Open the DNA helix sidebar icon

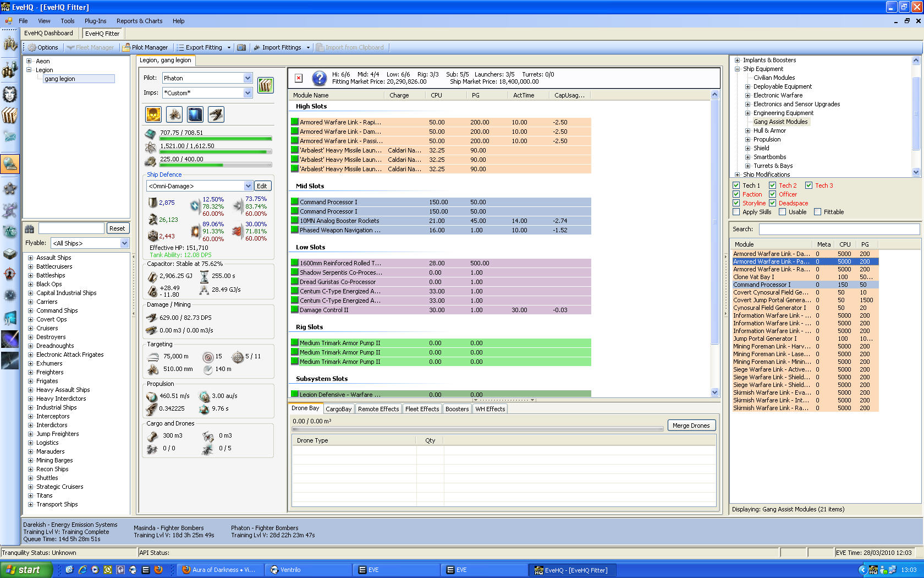point(10,210)
